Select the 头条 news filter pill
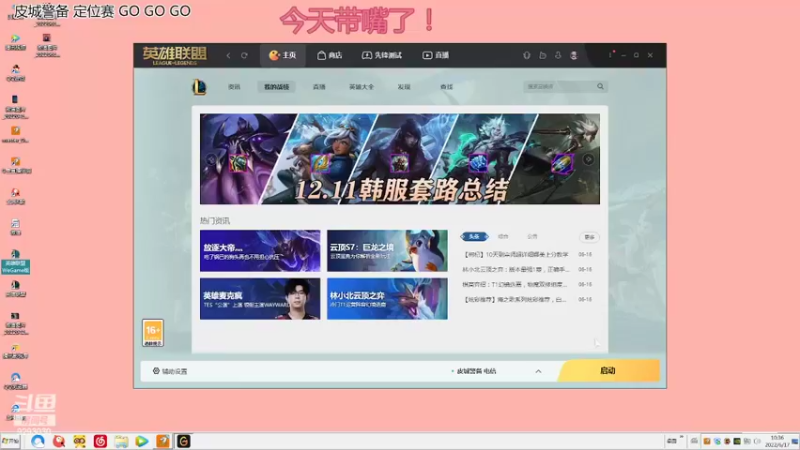 pos(474,237)
